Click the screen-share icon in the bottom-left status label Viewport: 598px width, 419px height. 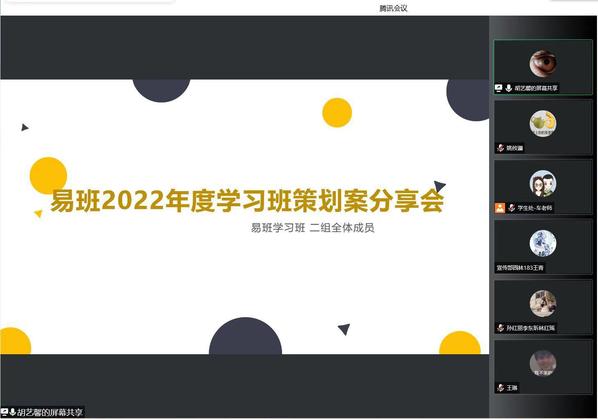click(x=5, y=412)
